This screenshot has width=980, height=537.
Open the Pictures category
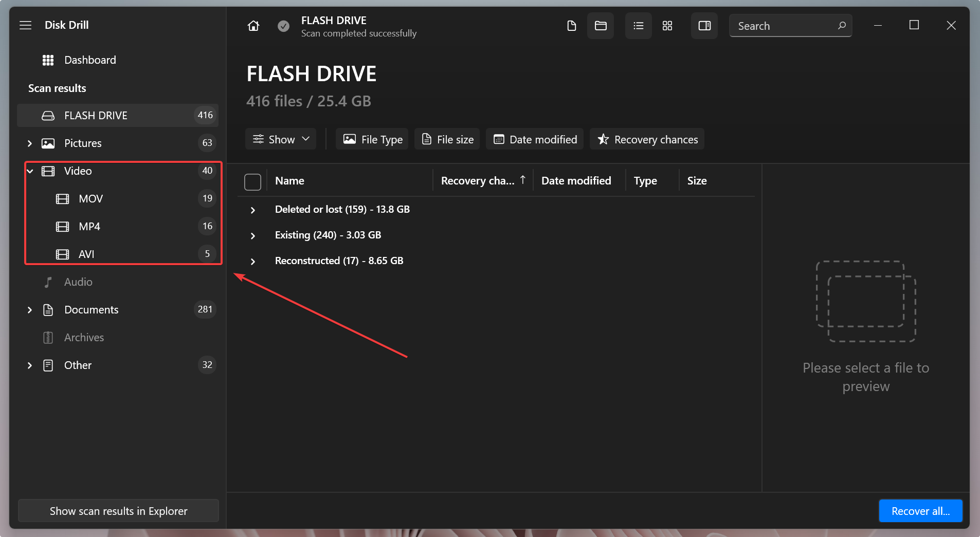click(83, 143)
